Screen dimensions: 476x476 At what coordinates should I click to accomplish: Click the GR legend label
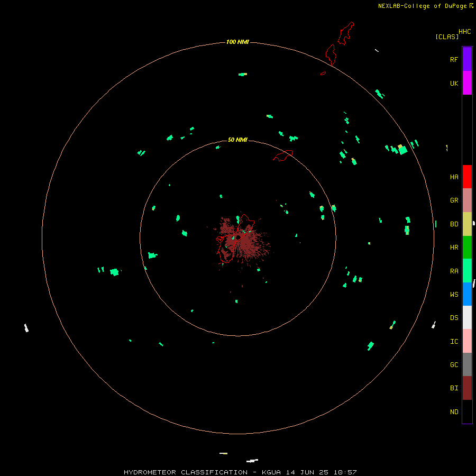click(454, 200)
